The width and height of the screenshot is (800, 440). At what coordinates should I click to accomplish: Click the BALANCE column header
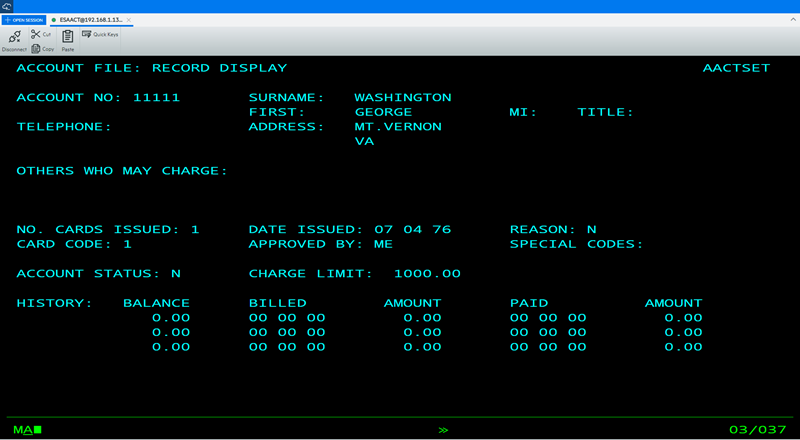point(157,303)
